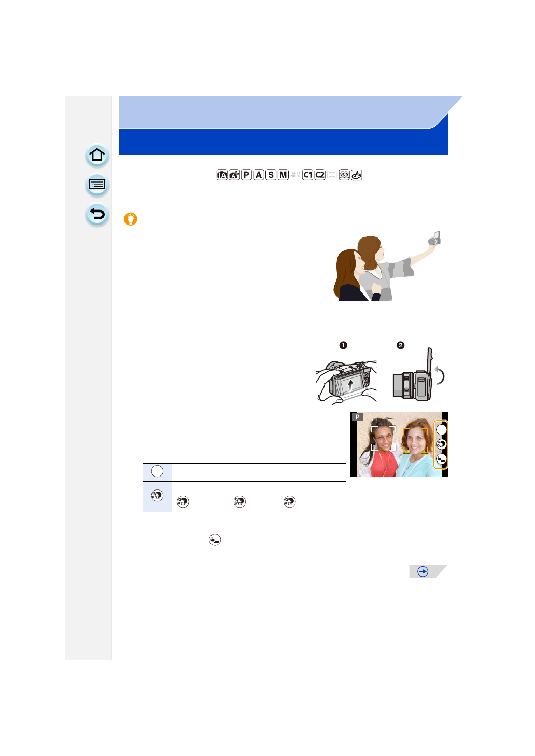
Task: Choose the A aperture-priority mode icon
Action: click(x=258, y=175)
